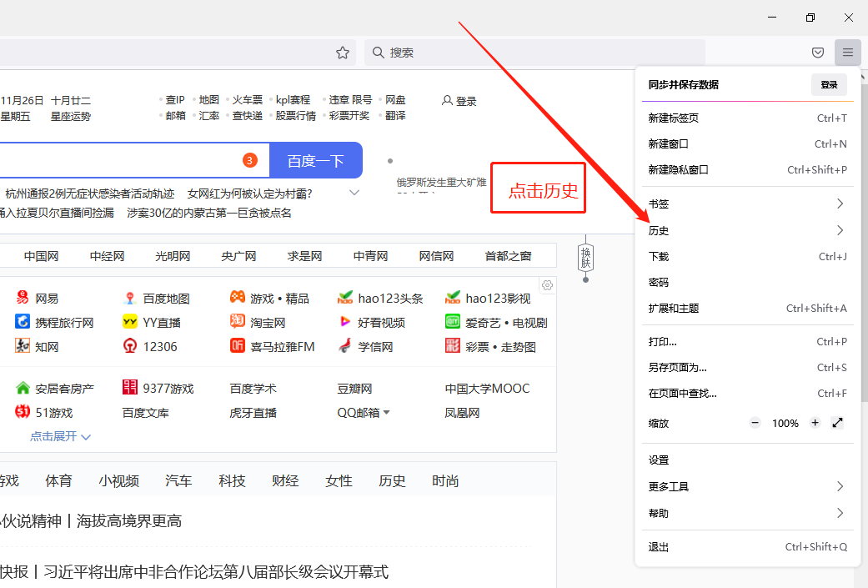The width and height of the screenshot is (868, 588).
Task: Click the 淘宝网 icon
Action: pos(238,321)
